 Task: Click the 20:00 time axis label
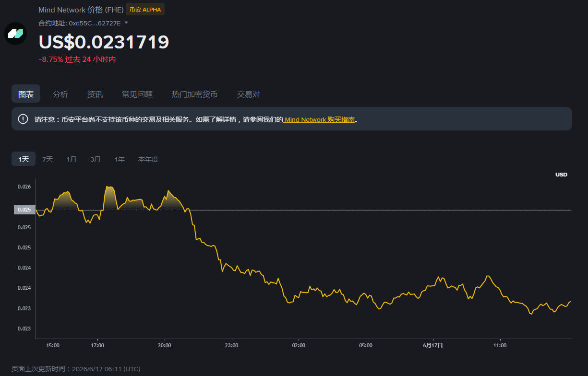[165, 345]
